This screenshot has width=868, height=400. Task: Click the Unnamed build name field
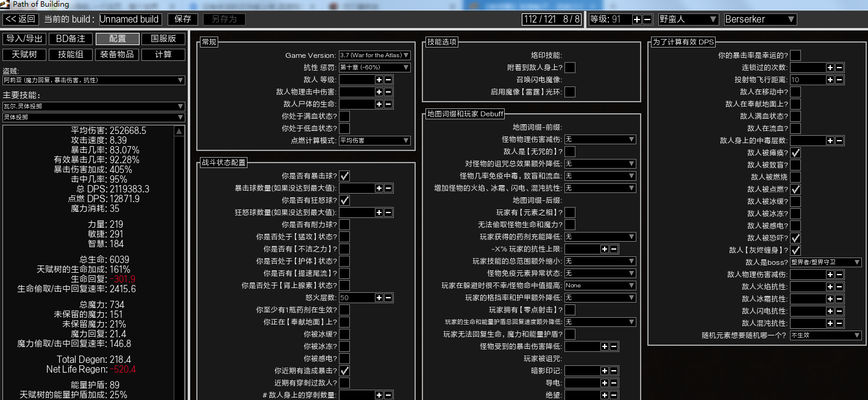(129, 19)
